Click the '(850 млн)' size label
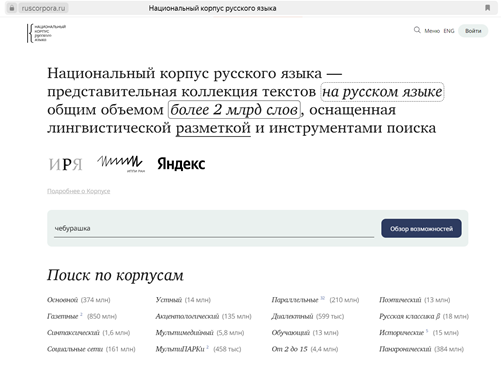502x367 pixels. (102, 316)
